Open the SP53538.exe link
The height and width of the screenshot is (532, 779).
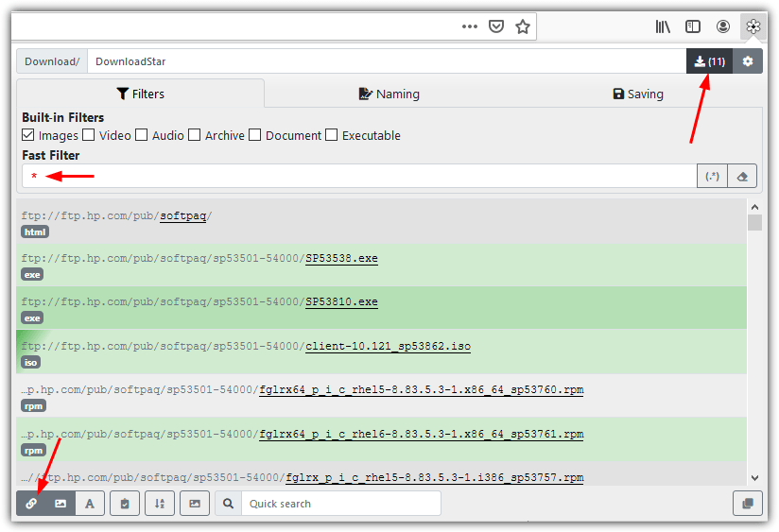pyautogui.click(x=341, y=258)
